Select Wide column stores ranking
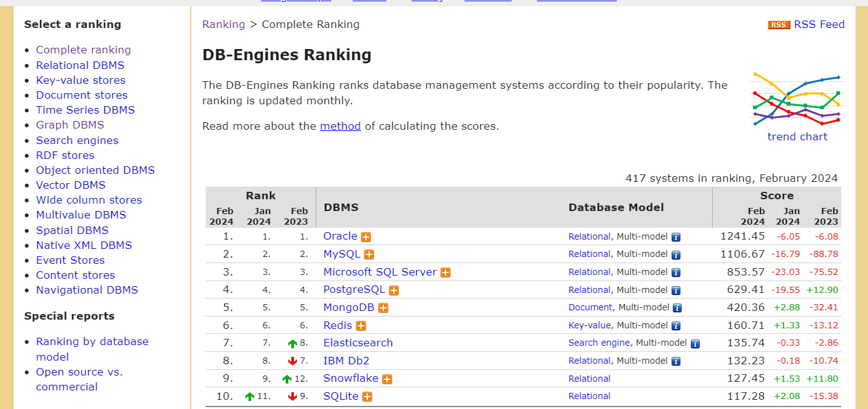 point(89,200)
